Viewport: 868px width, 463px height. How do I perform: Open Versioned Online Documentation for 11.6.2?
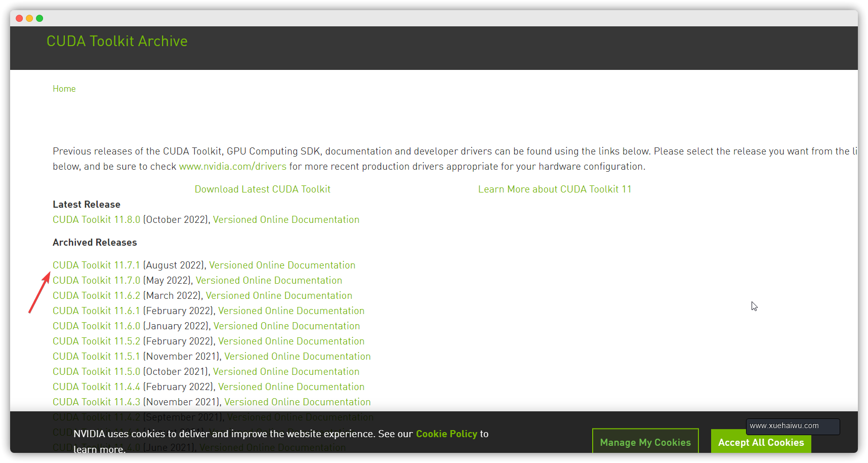click(279, 296)
